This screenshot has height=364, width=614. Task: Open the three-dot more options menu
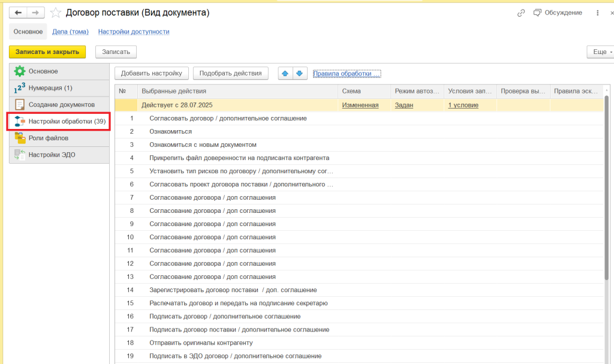(x=597, y=13)
